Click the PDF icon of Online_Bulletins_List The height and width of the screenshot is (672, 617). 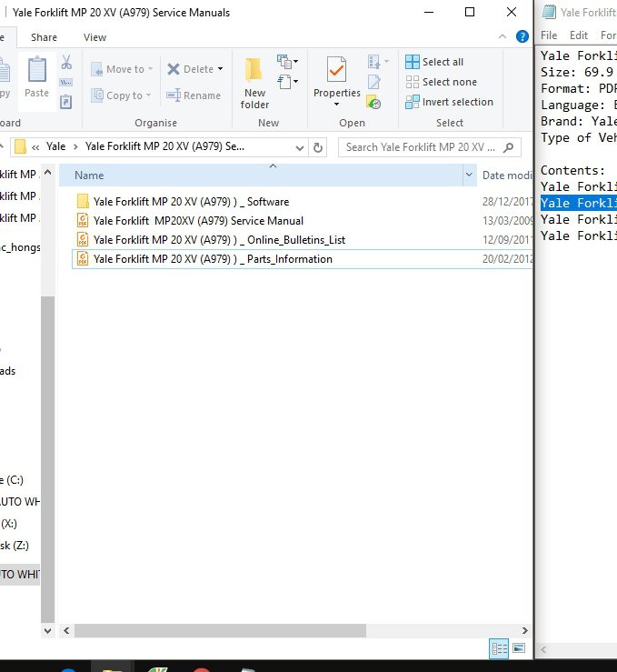click(83, 239)
